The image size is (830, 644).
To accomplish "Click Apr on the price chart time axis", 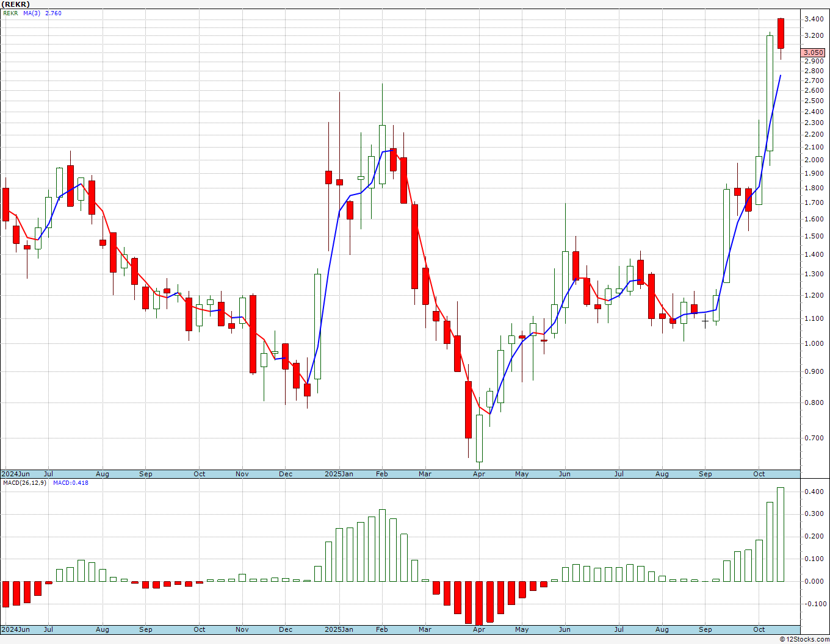I will pos(479,474).
